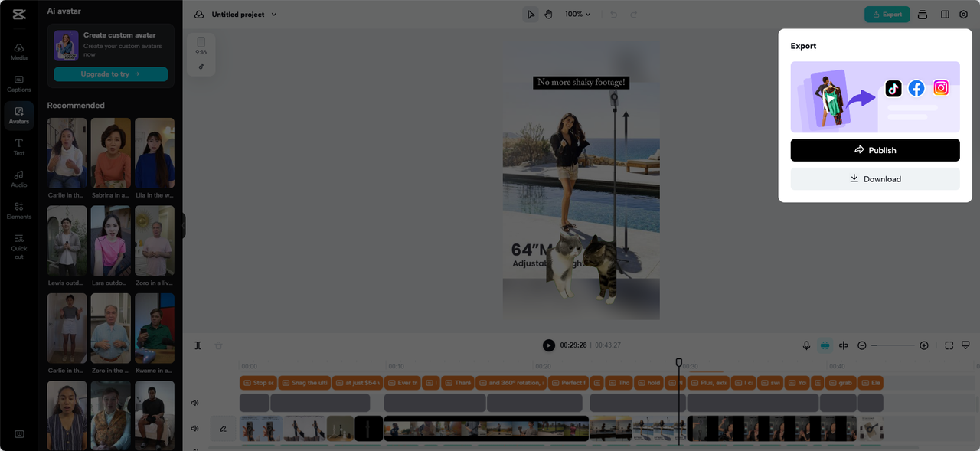This screenshot has height=451, width=980.
Task: Click the split clip tool in timeline
Action: tap(198, 345)
